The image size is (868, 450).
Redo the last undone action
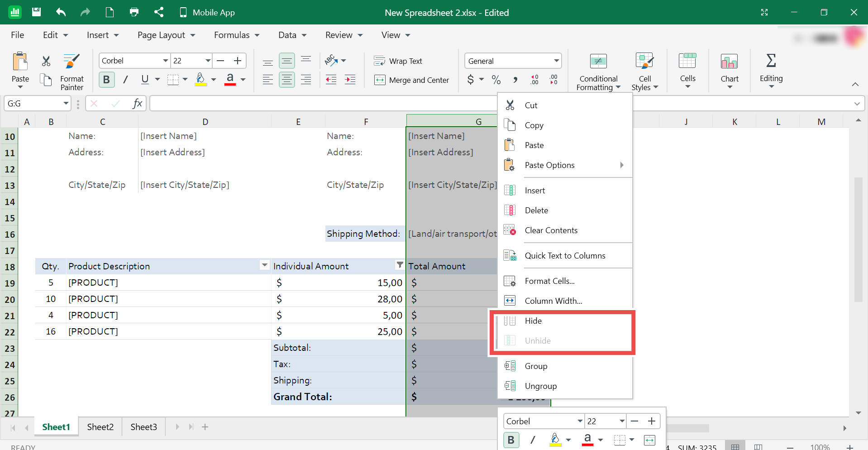point(85,12)
